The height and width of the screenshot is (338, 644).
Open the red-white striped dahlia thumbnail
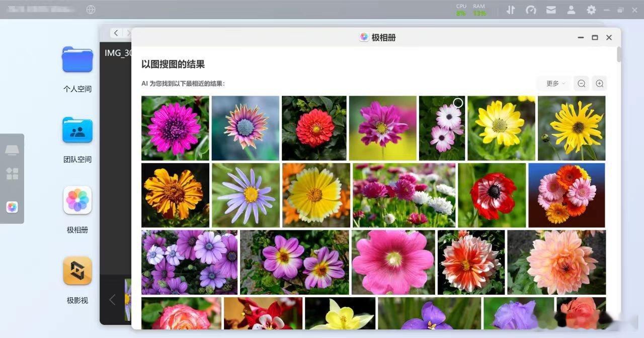point(471,262)
